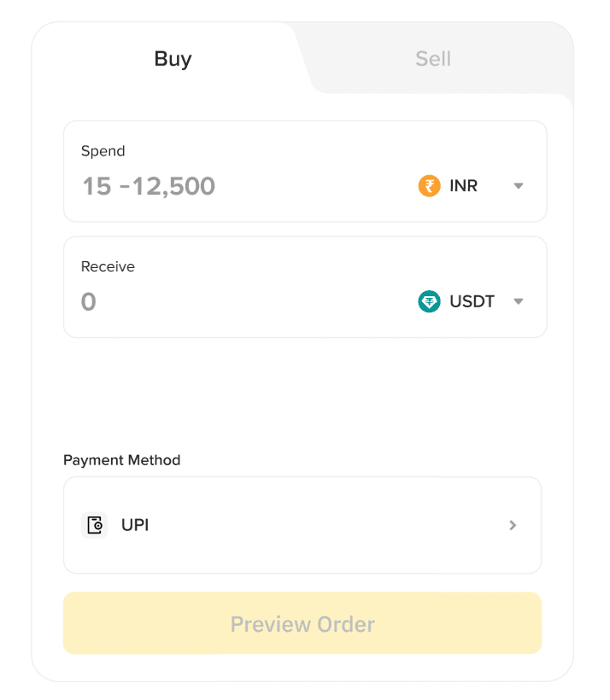Viewport: 610px width, 700px height.
Task: Click the UPI wallet icon
Action: pyautogui.click(x=95, y=525)
